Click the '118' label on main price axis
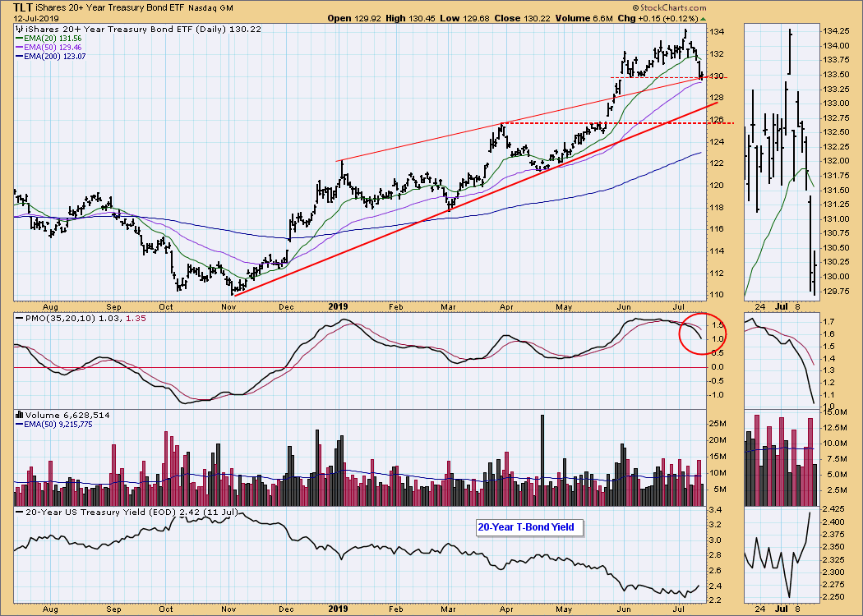 [717, 207]
